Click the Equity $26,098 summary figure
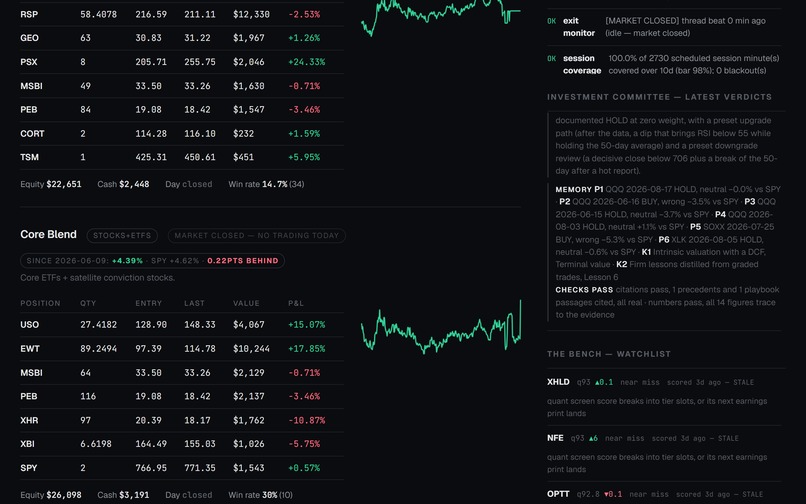This screenshot has width=806, height=504. coord(51,495)
